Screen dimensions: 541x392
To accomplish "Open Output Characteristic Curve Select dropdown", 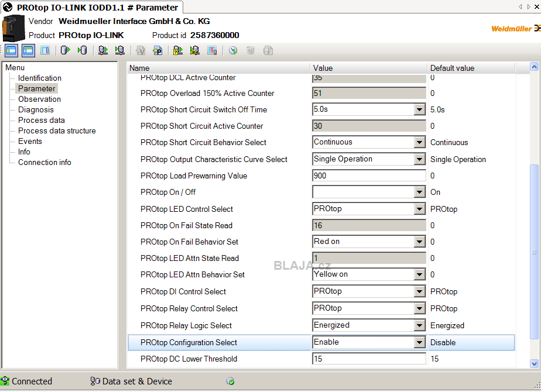I will pos(419,159).
